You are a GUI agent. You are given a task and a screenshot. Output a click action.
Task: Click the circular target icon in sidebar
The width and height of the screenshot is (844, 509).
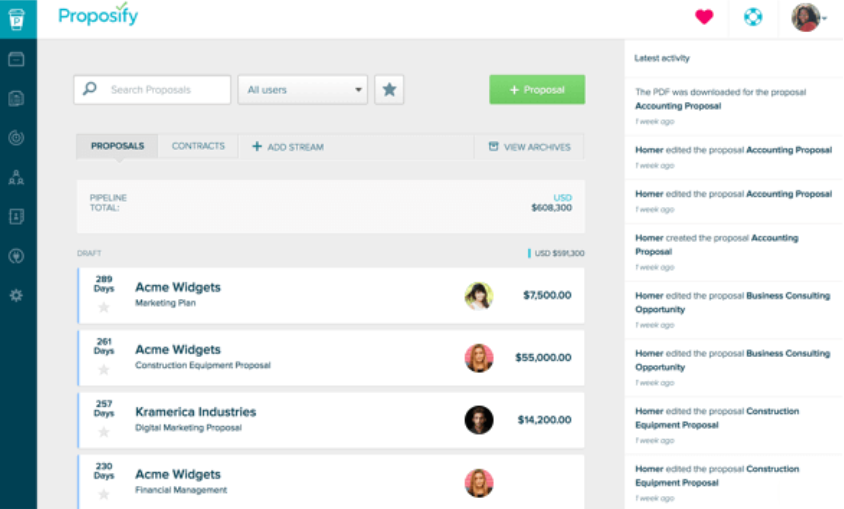click(16, 137)
